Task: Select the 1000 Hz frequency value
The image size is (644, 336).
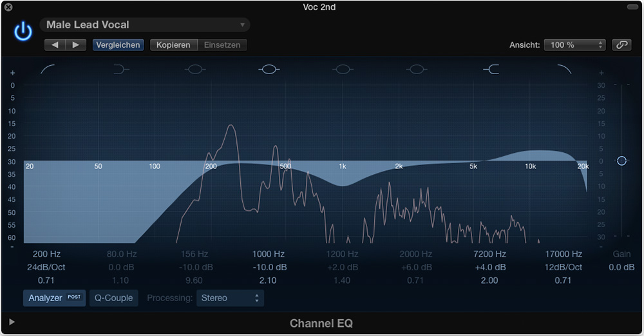Action: 268,254
